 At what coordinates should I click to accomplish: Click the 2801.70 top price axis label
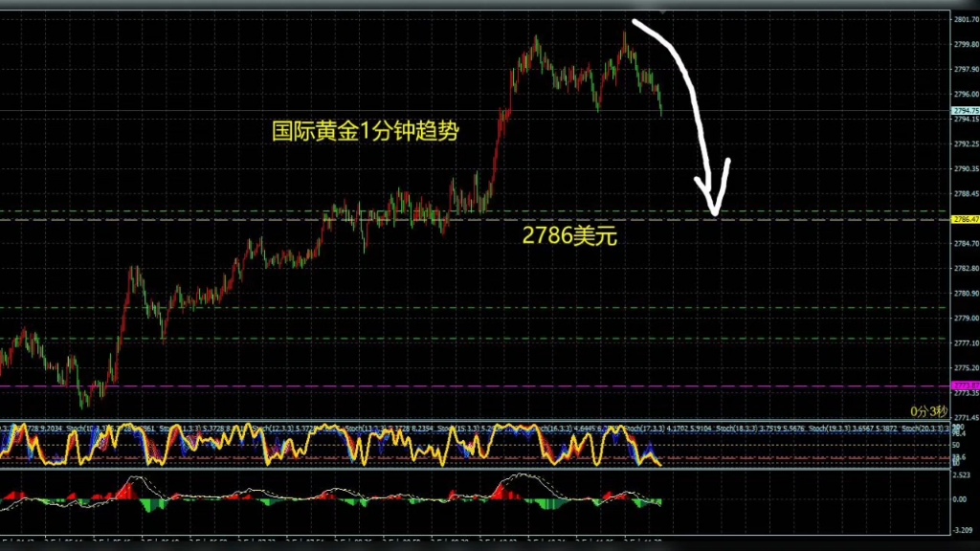965,19
